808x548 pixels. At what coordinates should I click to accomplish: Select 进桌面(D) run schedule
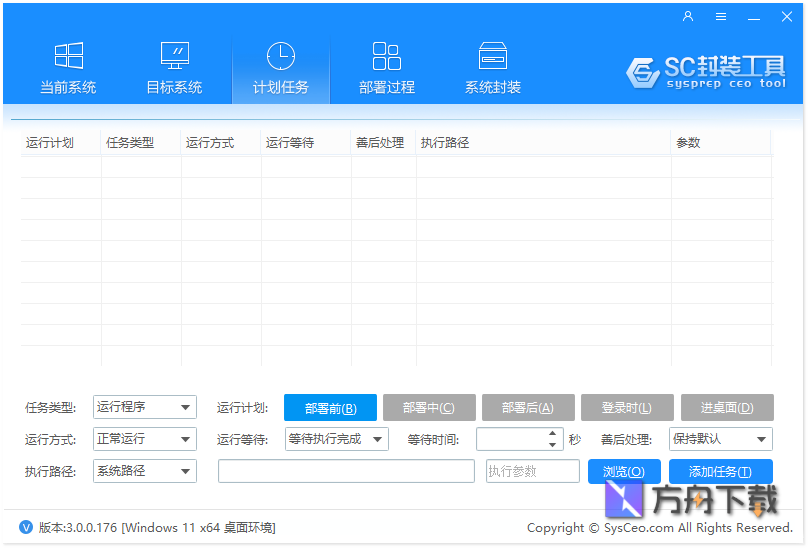[727, 408]
